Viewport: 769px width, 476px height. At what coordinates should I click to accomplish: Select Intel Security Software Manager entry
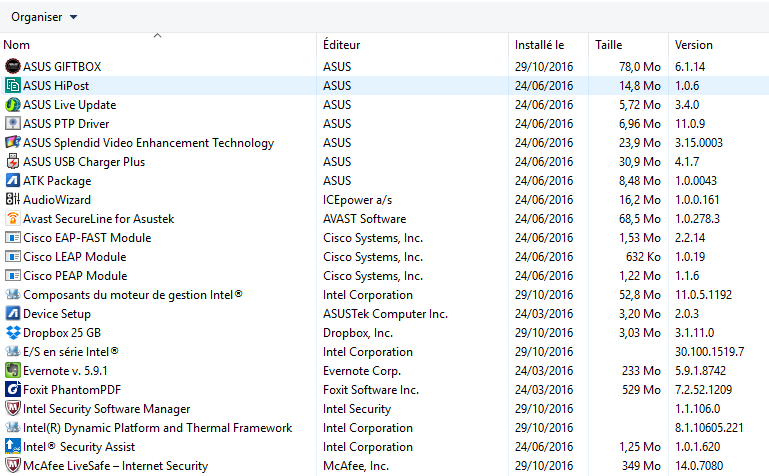(x=106, y=409)
